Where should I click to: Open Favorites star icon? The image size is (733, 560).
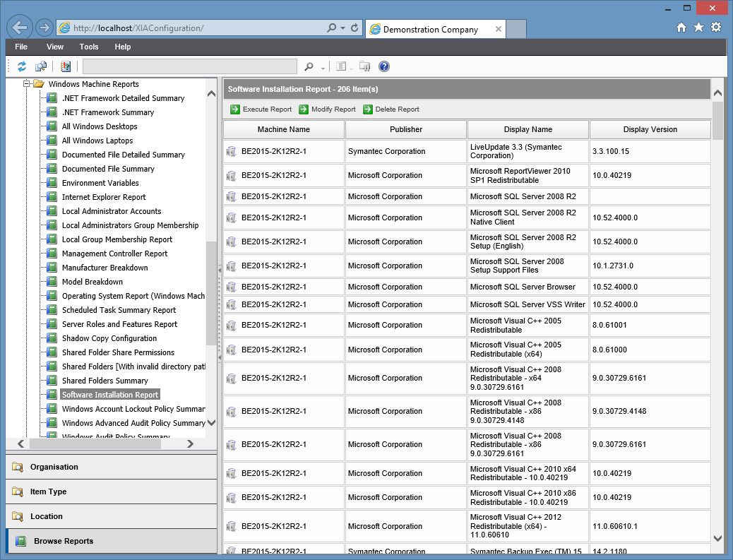click(x=698, y=28)
